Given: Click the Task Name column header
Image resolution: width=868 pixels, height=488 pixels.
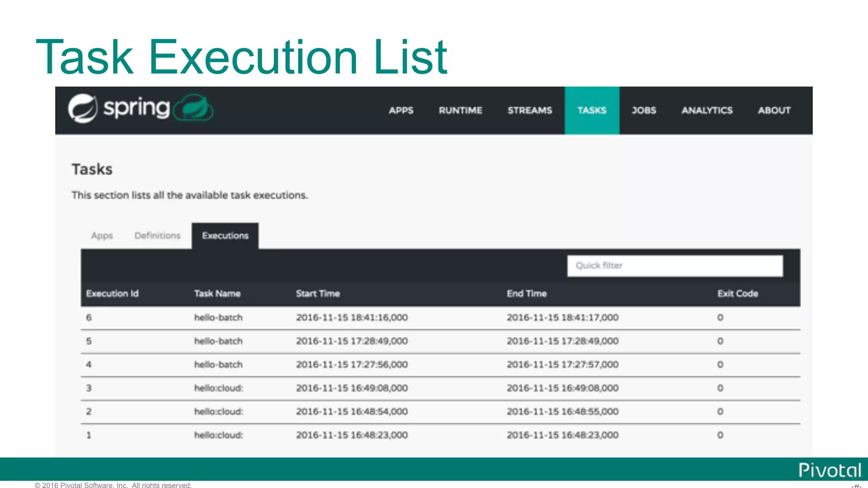Looking at the screenshot, I should [217, 294].
